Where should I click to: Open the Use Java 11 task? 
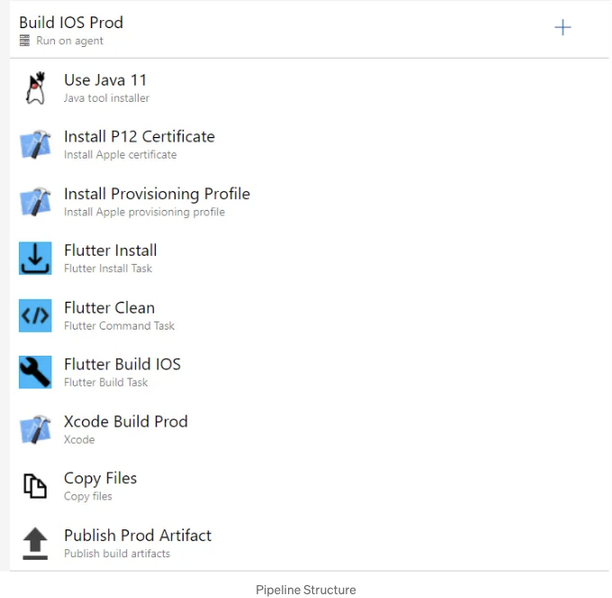point(309,88)
